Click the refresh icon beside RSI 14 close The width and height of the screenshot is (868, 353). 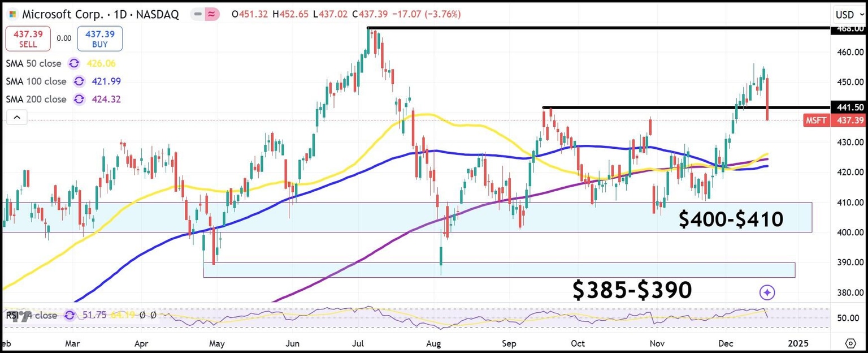pyautogui.click(x=70, y=315)
